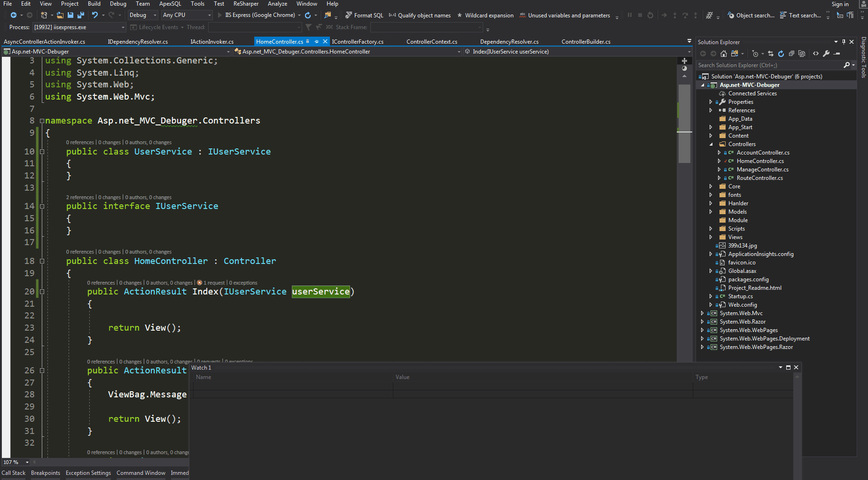Open Properties wrench icon in Solution Explorer

(826, 54)
